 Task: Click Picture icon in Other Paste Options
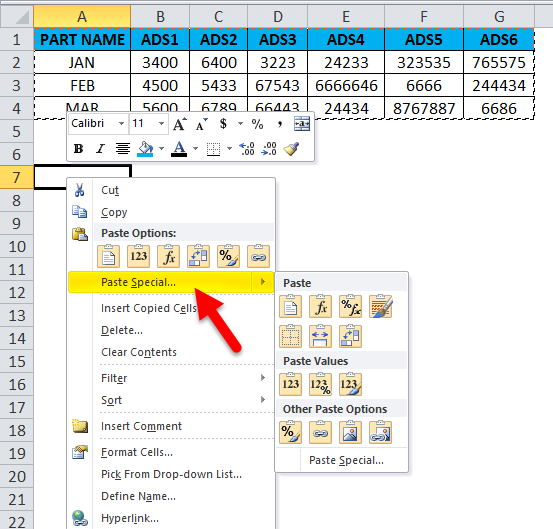coord(350,432)
